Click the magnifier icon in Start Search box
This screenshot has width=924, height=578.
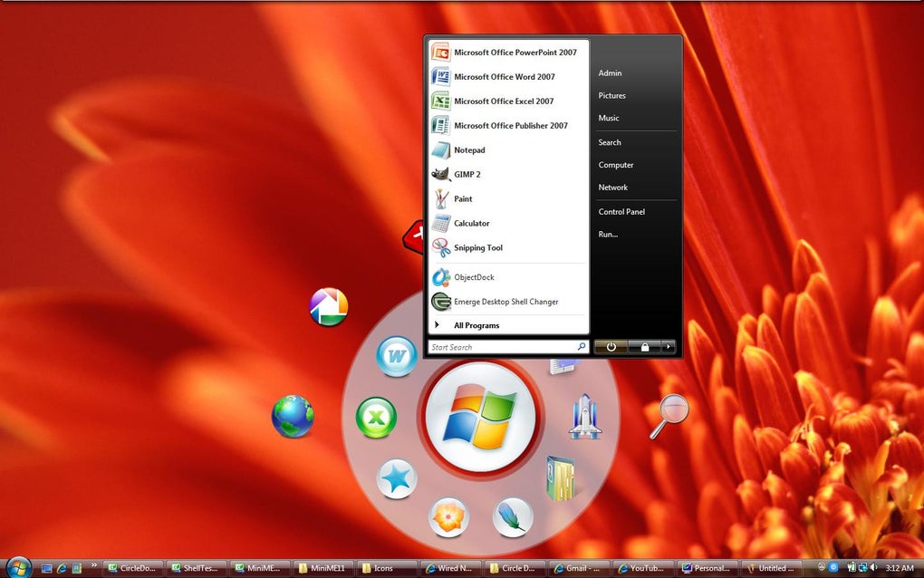tap(581, 347)
